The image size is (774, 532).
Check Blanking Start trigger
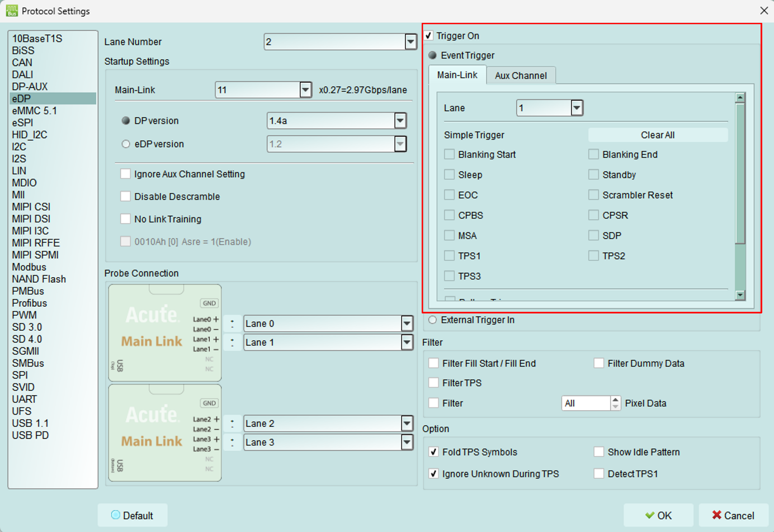coord(449,154)
